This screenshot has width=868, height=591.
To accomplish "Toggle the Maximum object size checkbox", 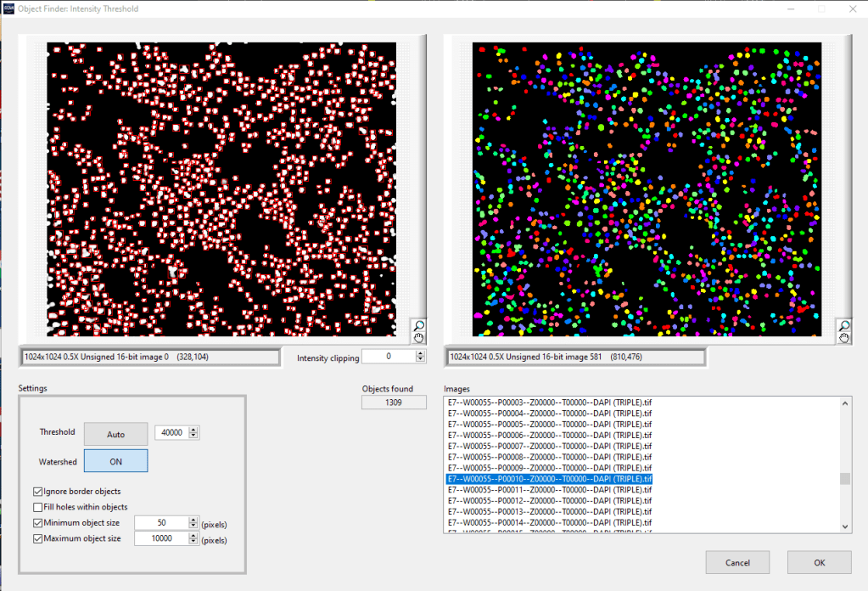I will click(x=38, y=538).
